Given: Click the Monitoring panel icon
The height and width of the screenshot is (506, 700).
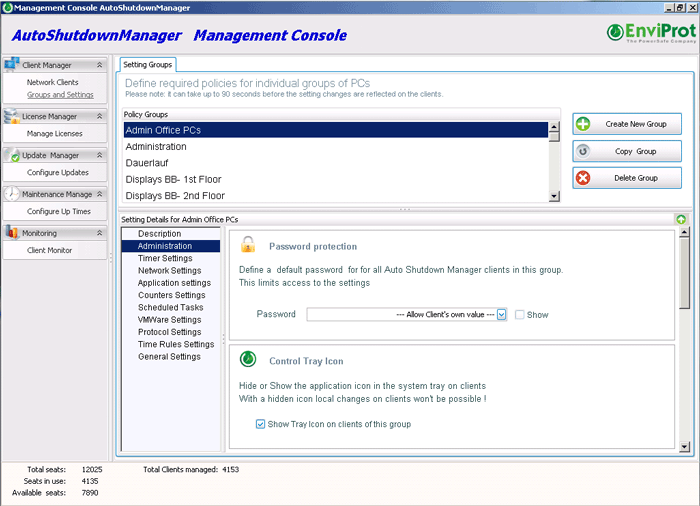Looking at the screenshot, I should [x=12, y=233].
